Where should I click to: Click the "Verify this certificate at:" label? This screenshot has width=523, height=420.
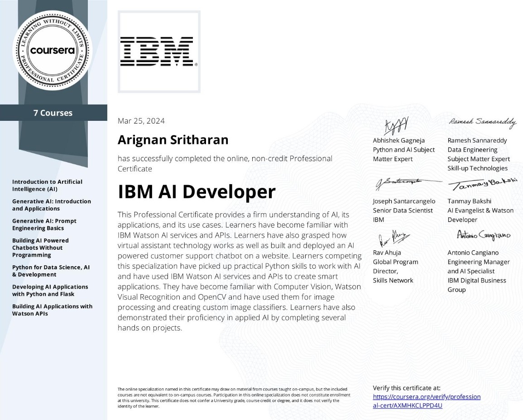(406, 388)
